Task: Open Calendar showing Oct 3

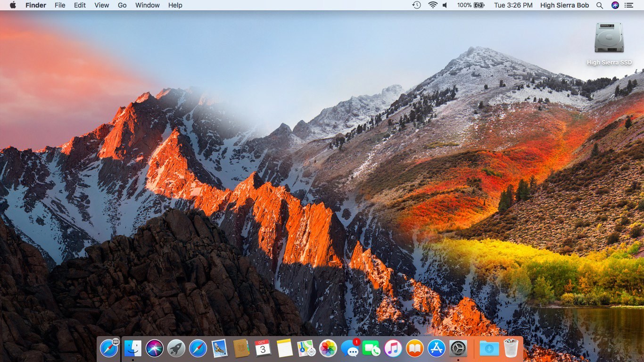Action: 263,349
